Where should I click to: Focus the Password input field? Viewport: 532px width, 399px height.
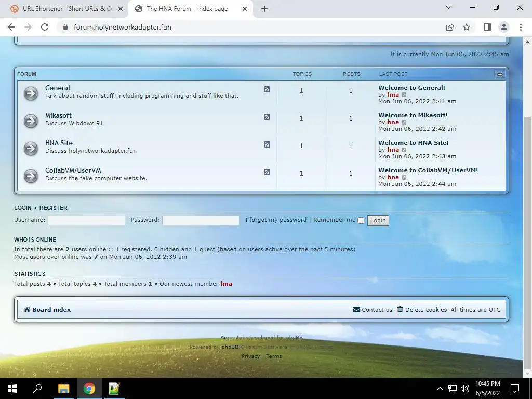[x=201, y=220]
